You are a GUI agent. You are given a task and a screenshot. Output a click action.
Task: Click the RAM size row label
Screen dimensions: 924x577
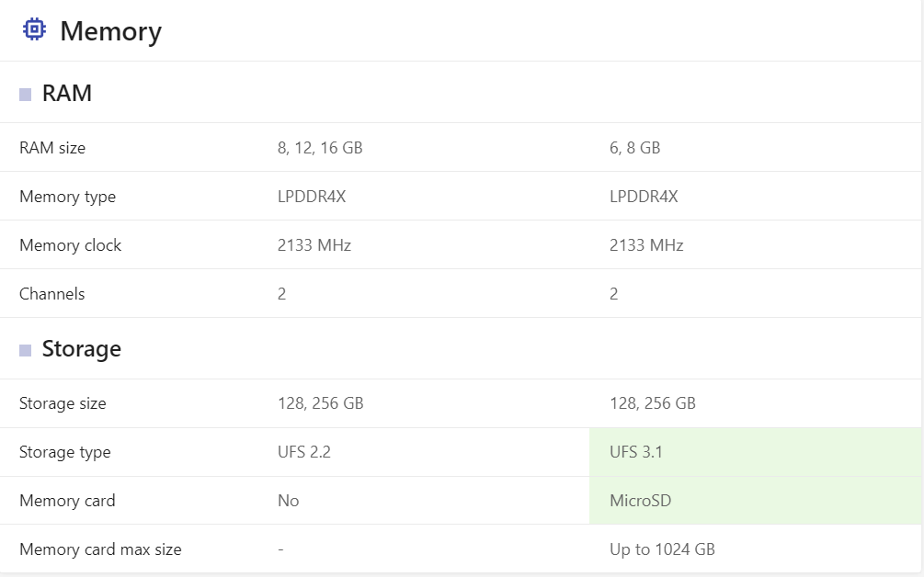pyautogui.click(x=52, y=148)
